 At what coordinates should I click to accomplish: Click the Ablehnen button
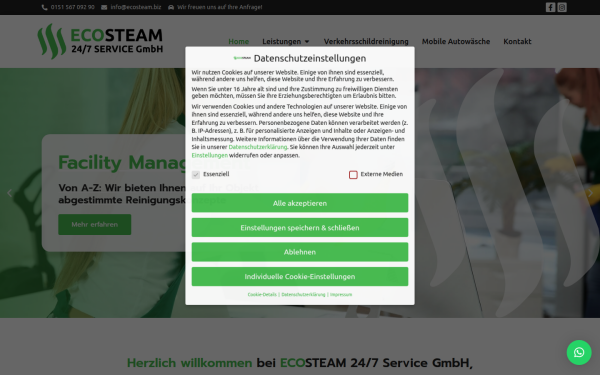(x=300, y=252)
